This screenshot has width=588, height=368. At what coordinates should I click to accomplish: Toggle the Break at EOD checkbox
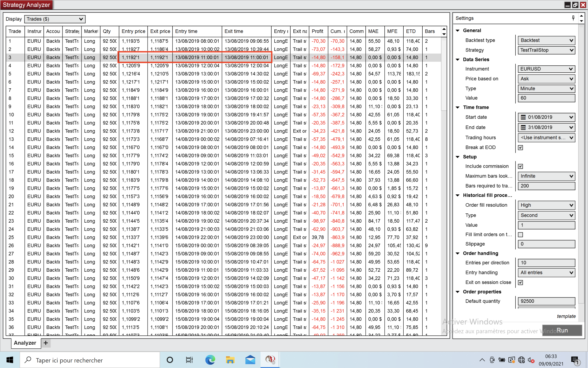click(x=520, y=148)
